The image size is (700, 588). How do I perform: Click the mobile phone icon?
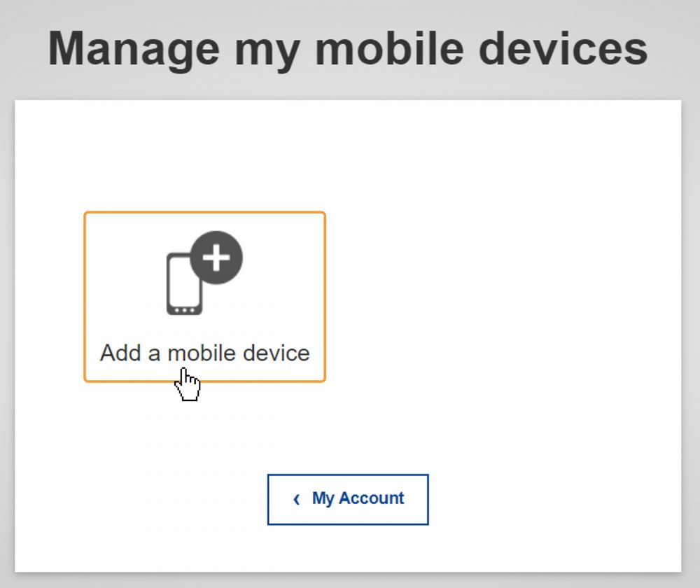[x=183, y=283]
